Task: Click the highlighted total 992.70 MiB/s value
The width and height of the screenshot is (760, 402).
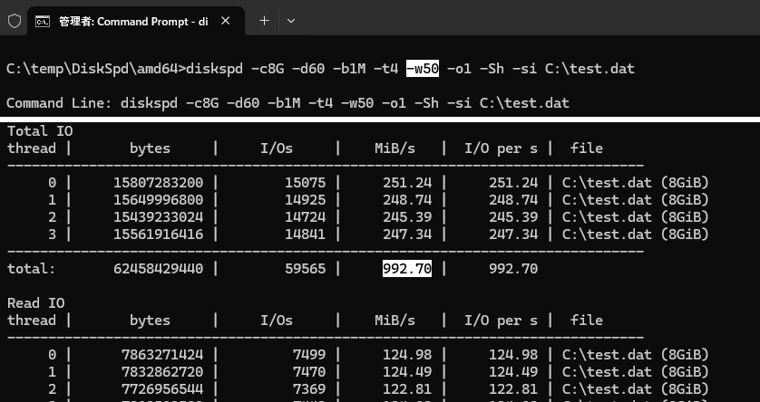Action: point(407,269)
